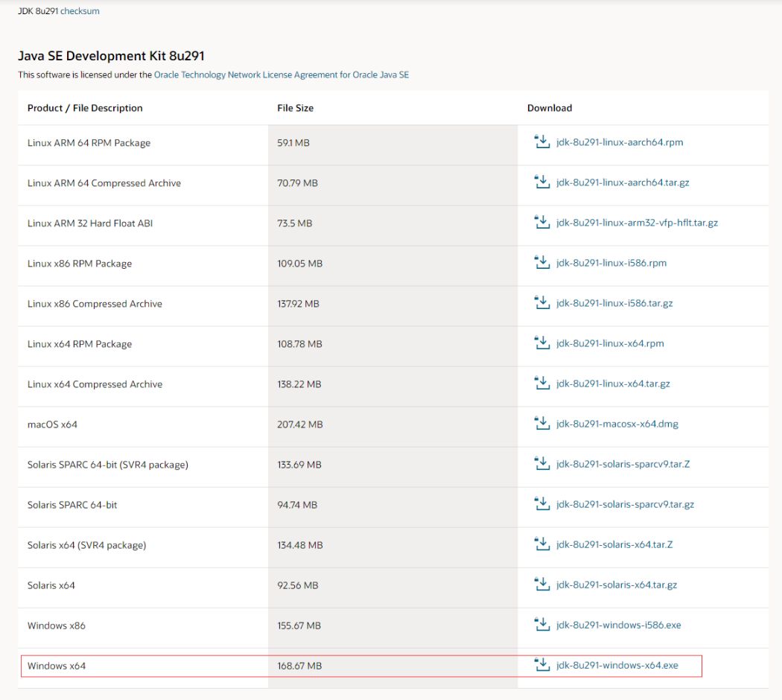This screenshot has height=700, width=782.
Task: Select Solaris x64 (SVR4 package) text
Action: tap(87, 545)
